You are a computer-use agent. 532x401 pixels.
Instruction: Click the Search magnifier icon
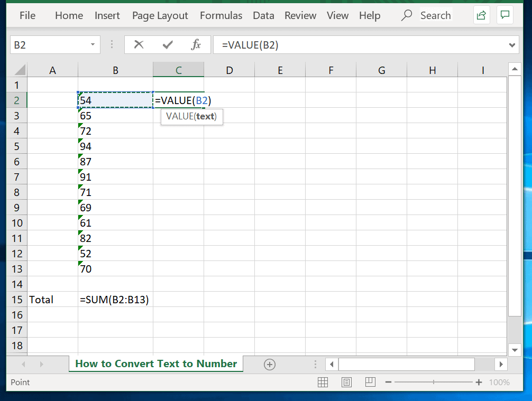click(406, 15)
